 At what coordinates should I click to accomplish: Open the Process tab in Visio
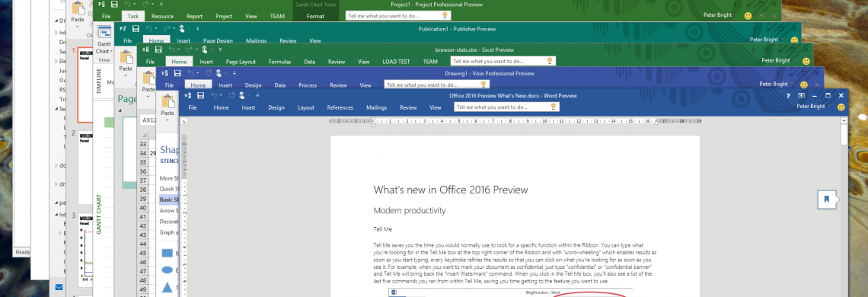[x=308, y=85]
